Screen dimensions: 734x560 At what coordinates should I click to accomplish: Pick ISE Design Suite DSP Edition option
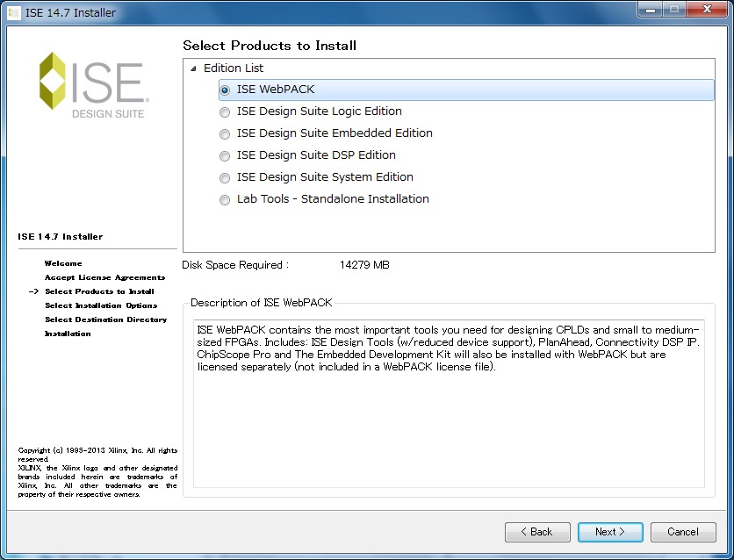[225, 155]
